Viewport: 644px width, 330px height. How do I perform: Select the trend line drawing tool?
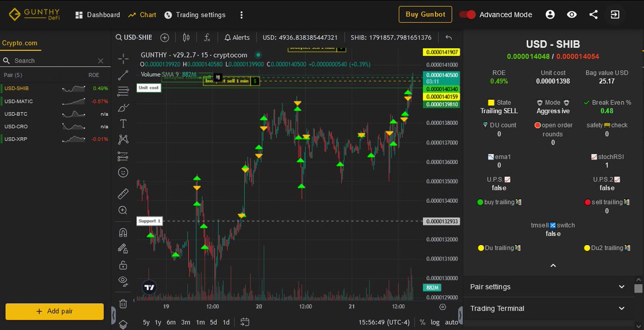tap(123, 75)
